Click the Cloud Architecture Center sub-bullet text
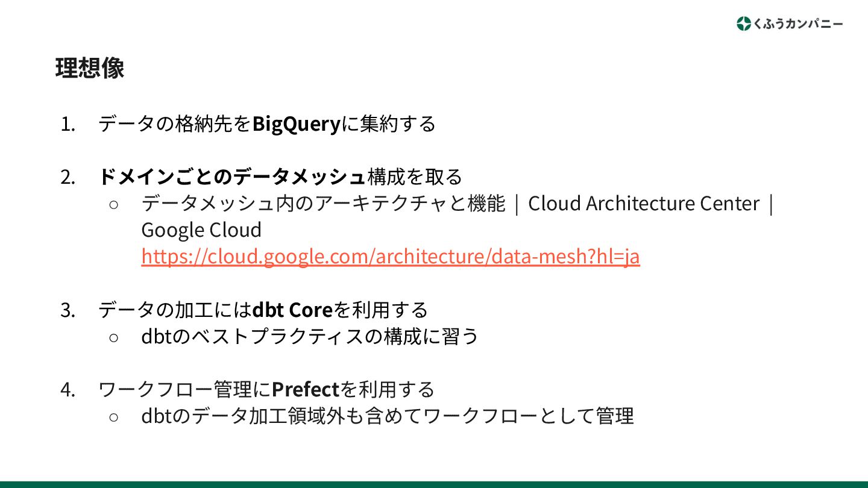868x488 pixels. pyautogui.click(x=457, y=204)
